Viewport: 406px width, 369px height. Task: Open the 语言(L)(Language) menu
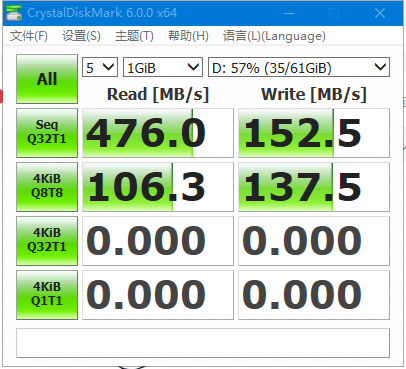click(274, 36)
